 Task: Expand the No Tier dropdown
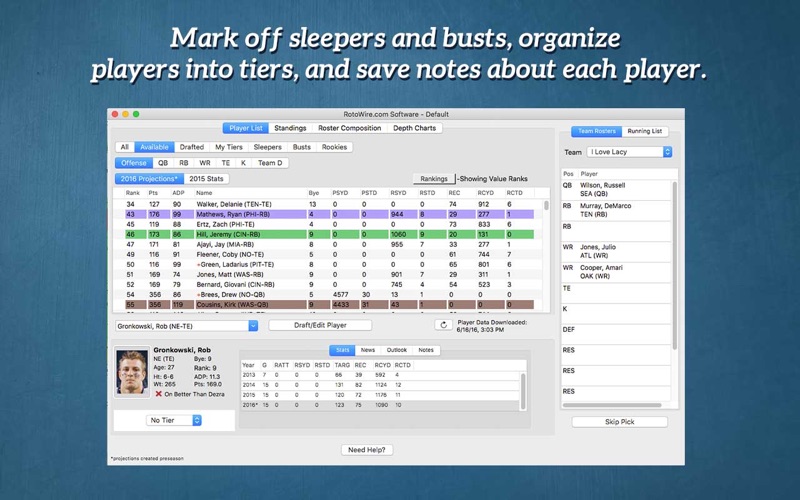click(174, 420)
